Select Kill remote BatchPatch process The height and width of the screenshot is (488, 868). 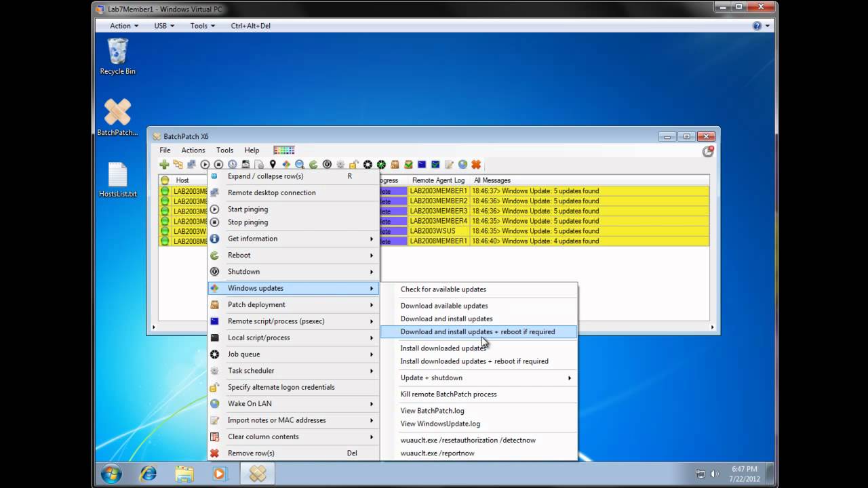(x=479, y=394)
